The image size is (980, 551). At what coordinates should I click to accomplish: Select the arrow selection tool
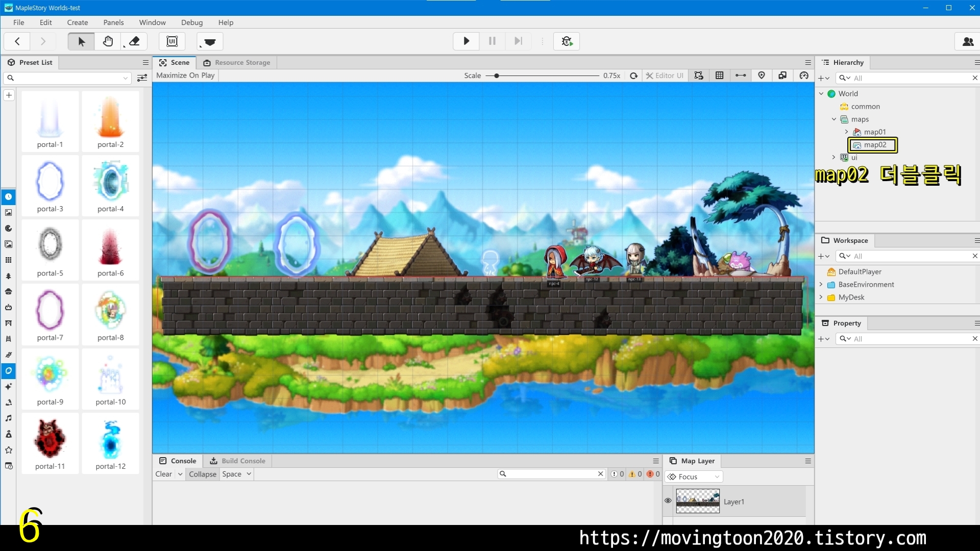[x=81, y=41]
